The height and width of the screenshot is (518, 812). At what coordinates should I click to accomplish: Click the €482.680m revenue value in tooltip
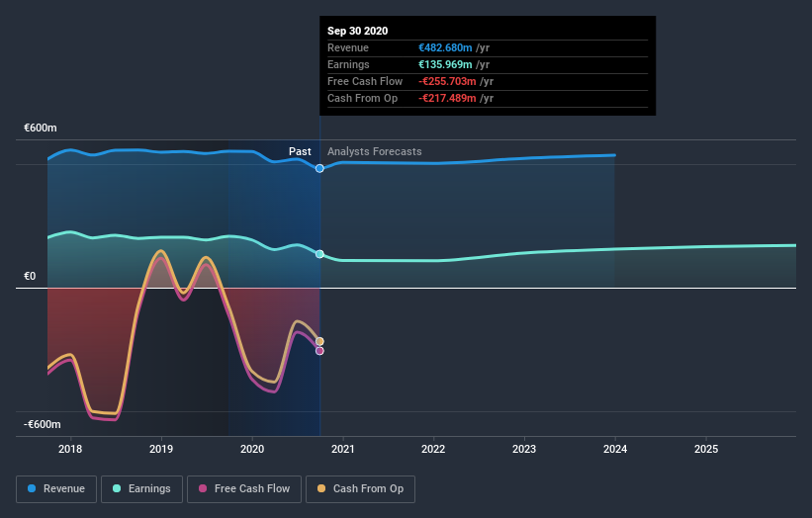coord(445,47)
